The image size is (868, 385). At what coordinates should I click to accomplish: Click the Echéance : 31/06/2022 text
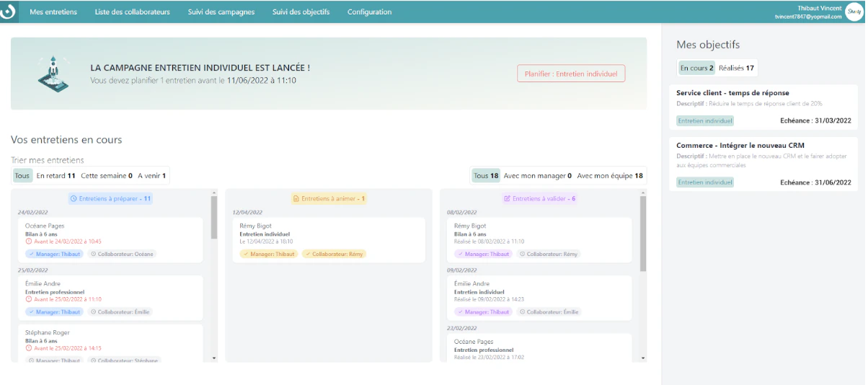coord(815,182)
